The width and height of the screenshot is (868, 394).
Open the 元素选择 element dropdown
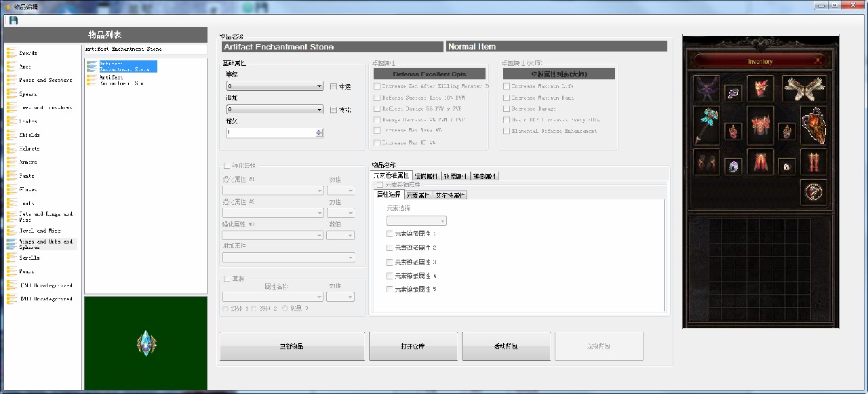tap(416, 220)
